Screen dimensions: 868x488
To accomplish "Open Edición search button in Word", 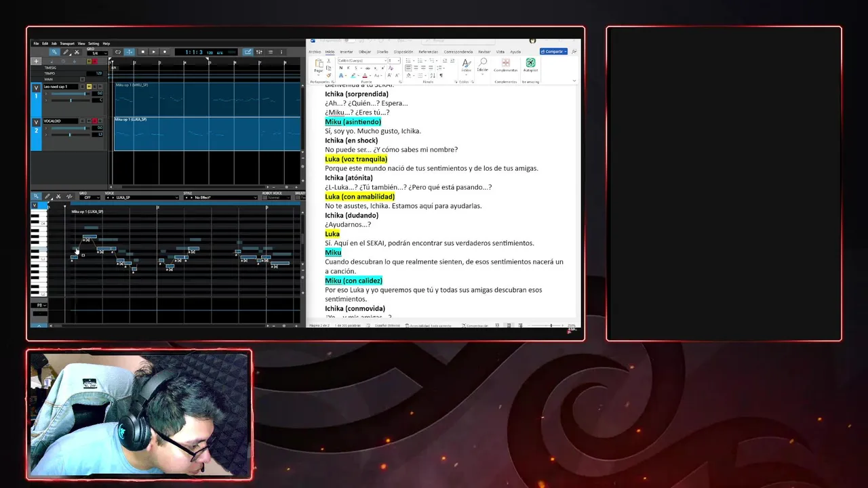I will 482,65.
